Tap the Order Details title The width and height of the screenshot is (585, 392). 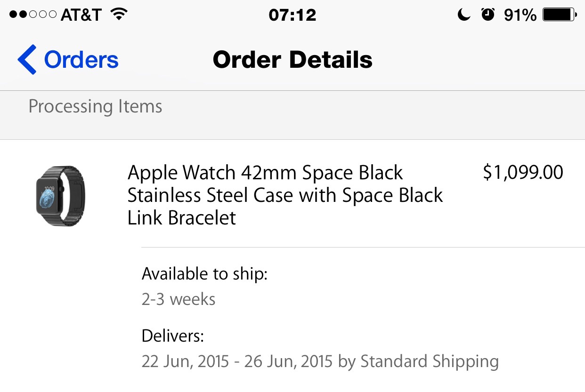(292, 60)
